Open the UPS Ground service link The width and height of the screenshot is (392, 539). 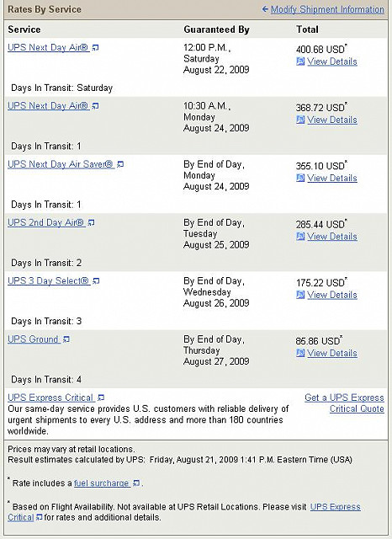[x=34, y=339]
